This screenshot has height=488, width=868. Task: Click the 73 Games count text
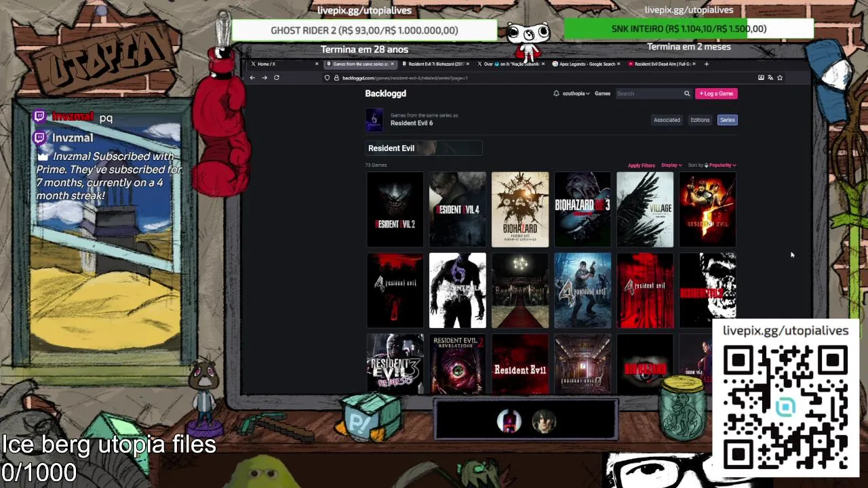[376, 165]
